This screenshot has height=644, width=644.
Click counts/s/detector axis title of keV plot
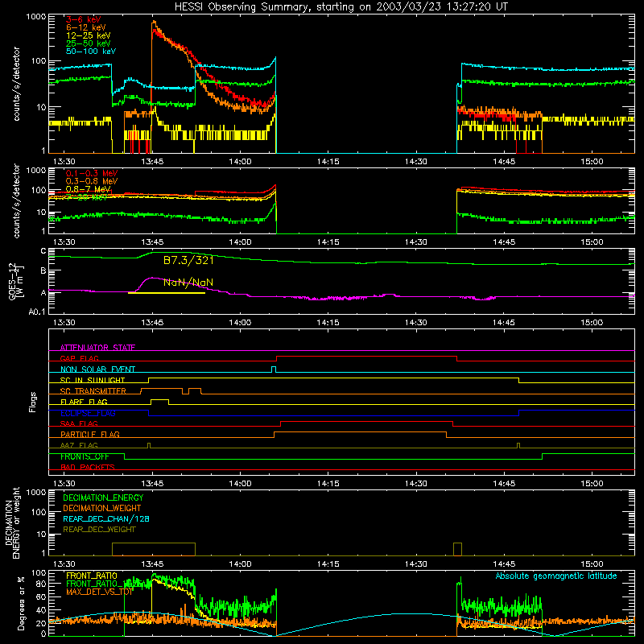16,84
